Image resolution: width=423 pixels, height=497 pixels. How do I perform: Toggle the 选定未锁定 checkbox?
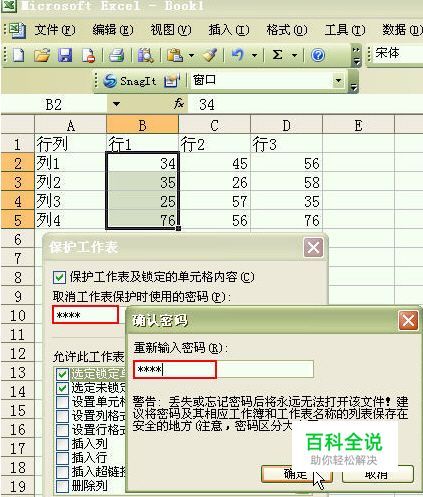point(62,388)
